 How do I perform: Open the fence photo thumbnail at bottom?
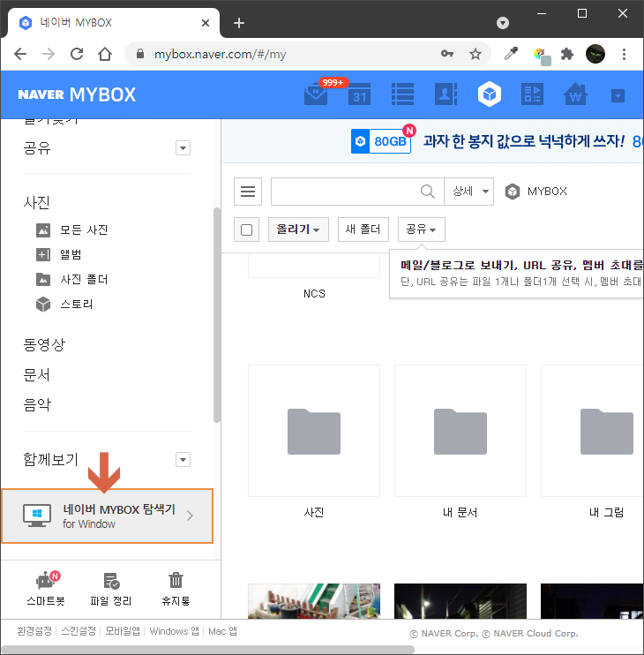(314, 601)
